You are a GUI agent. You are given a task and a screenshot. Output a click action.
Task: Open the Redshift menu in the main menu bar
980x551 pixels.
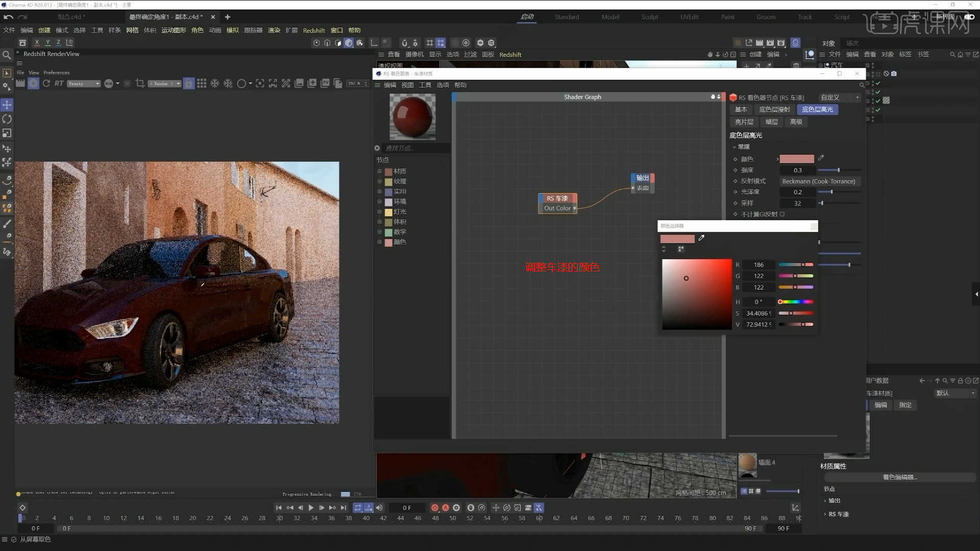tap(314, 30)
